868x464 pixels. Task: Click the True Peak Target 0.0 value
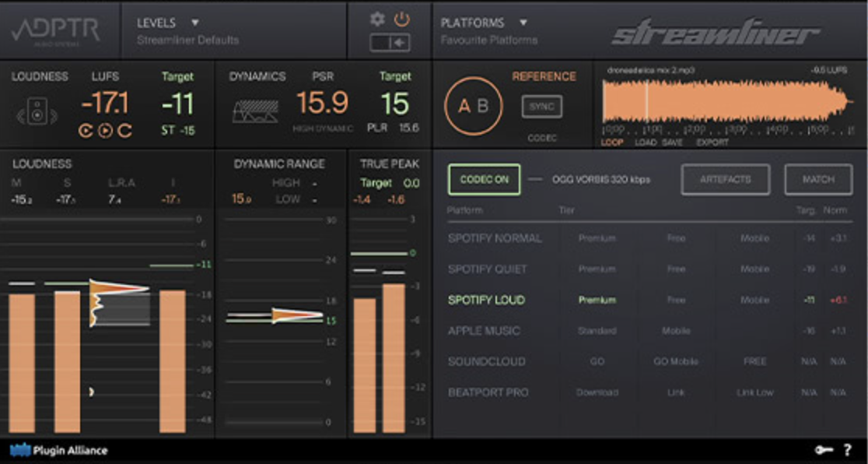(411, 183)
